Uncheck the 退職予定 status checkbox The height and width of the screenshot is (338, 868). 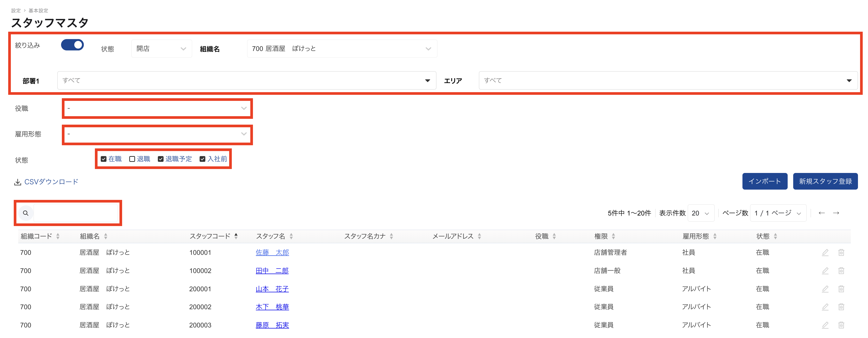click(x=161, y=159)
